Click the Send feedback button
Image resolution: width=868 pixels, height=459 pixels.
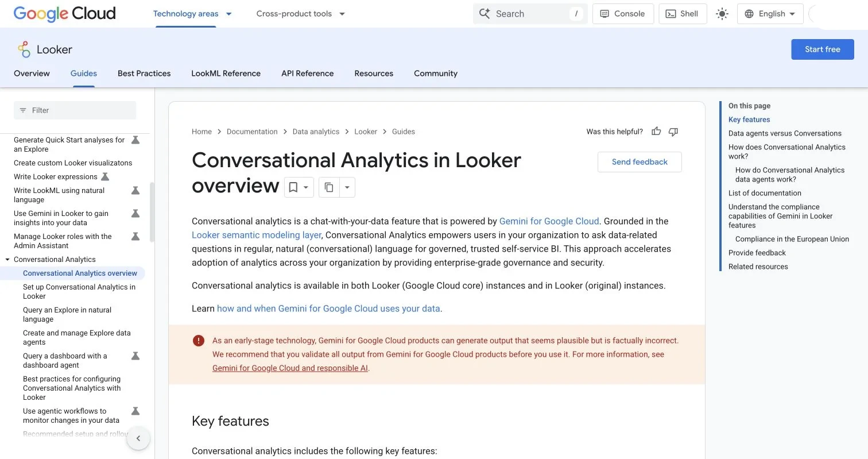[x=640, y=162]
